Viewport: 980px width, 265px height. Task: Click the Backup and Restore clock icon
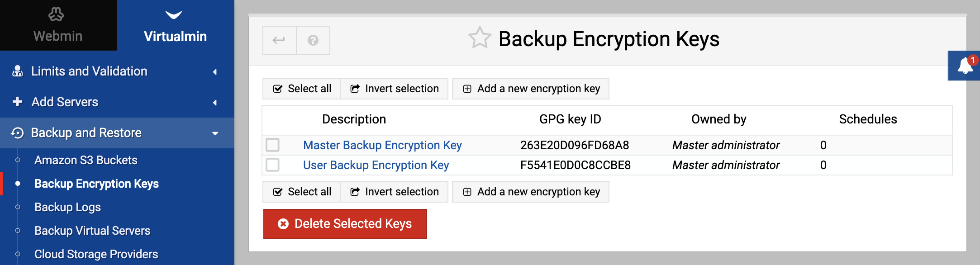pos(17,132)
